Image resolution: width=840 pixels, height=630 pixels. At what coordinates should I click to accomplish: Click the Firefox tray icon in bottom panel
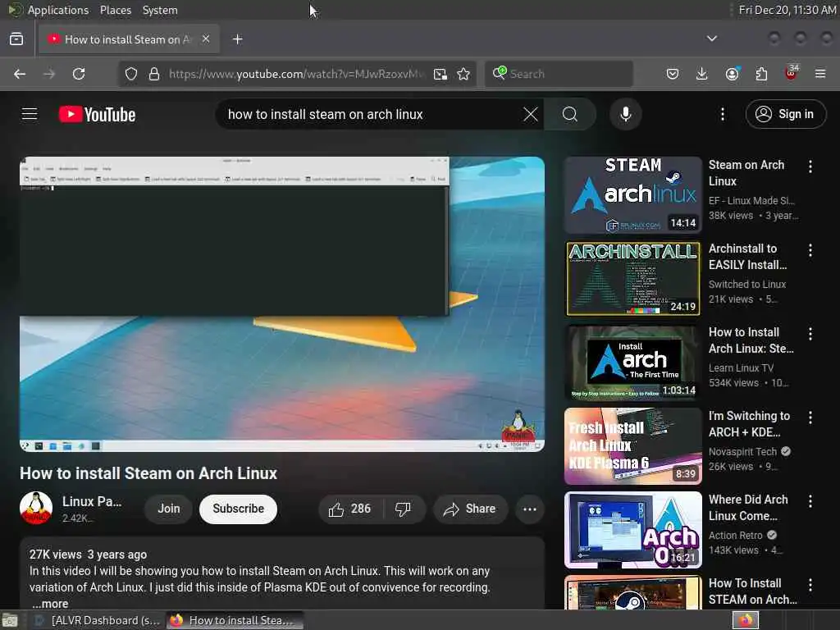(x=745, y=620)
